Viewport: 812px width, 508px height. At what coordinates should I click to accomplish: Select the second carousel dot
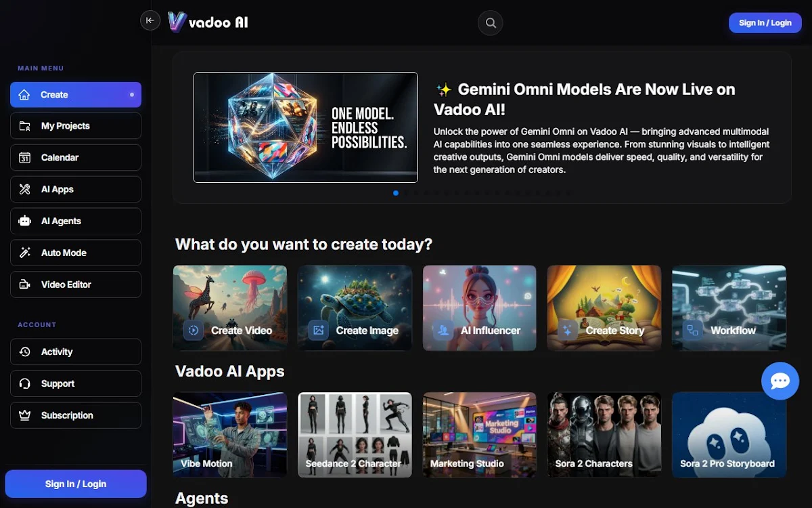point(406,193)
